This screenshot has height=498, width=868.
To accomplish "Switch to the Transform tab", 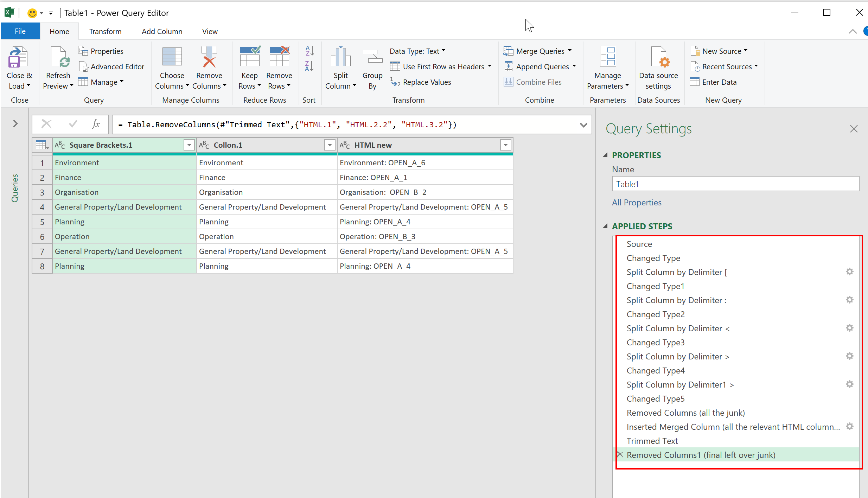I will 105,31.
